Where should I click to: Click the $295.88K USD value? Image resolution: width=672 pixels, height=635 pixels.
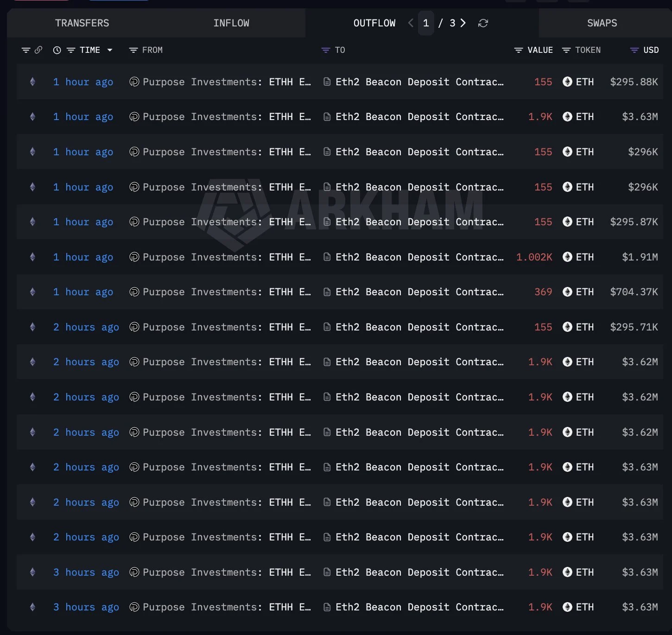coord(634,82)
